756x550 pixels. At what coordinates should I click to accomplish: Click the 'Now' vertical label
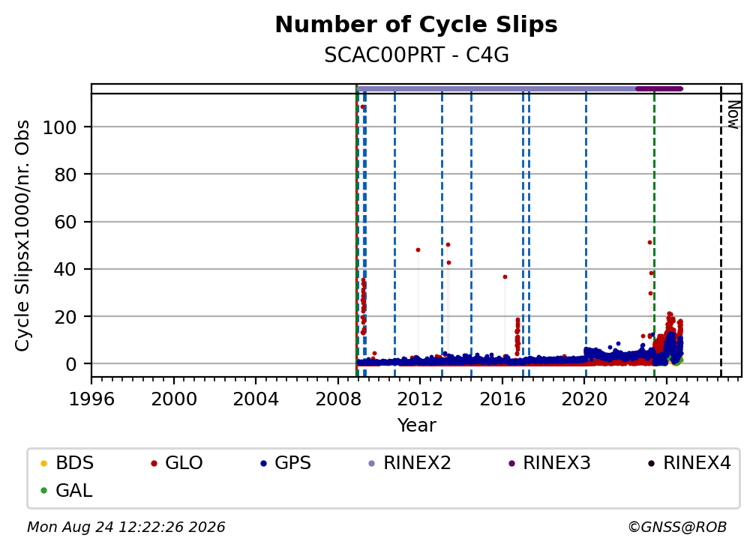(733, 115)
